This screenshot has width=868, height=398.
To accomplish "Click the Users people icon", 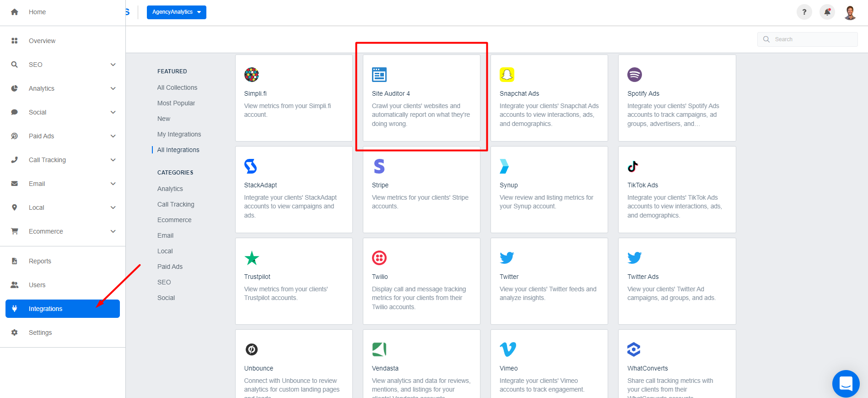I will [15, 285].
